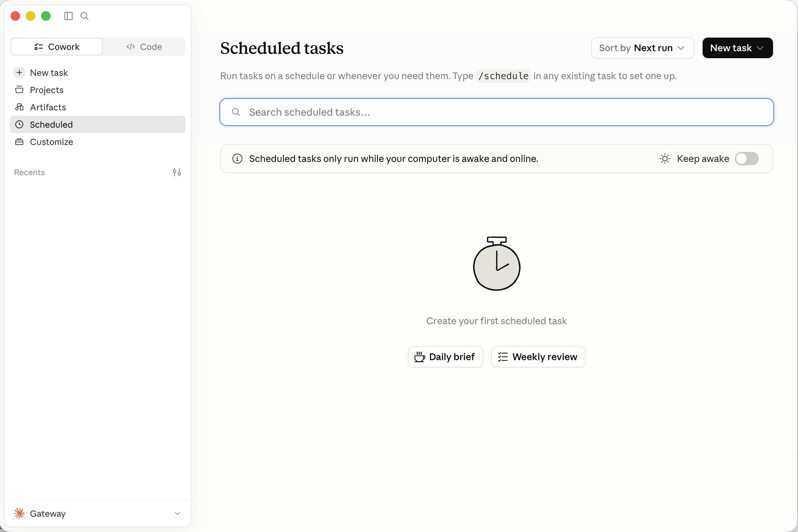Minimize the window with yellow button

(x=31, y=16)
